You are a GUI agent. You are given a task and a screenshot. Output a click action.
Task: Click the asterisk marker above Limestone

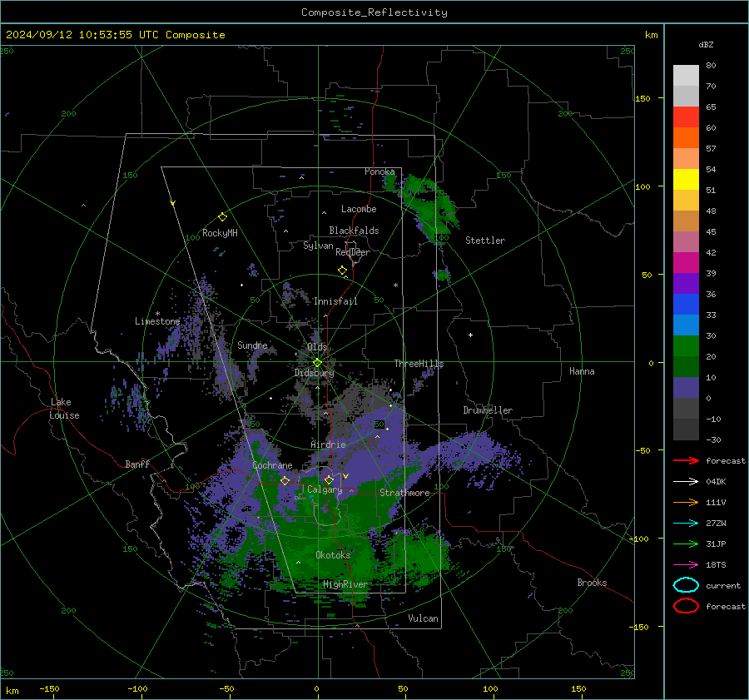point(157,314)
